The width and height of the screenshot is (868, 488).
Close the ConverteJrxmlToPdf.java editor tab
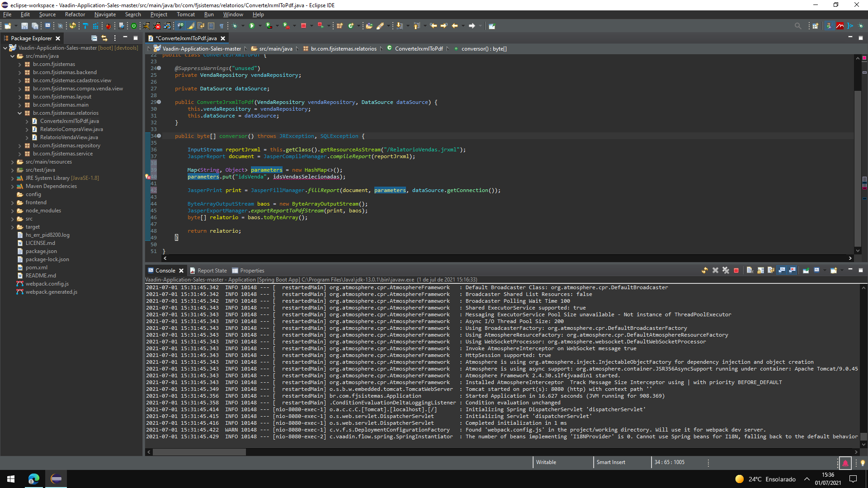click(x=223, y=38)
